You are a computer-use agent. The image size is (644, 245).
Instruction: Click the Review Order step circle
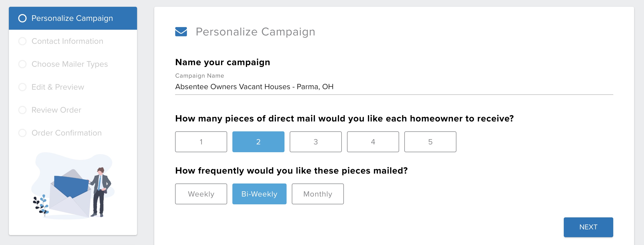tap(22, 110)
